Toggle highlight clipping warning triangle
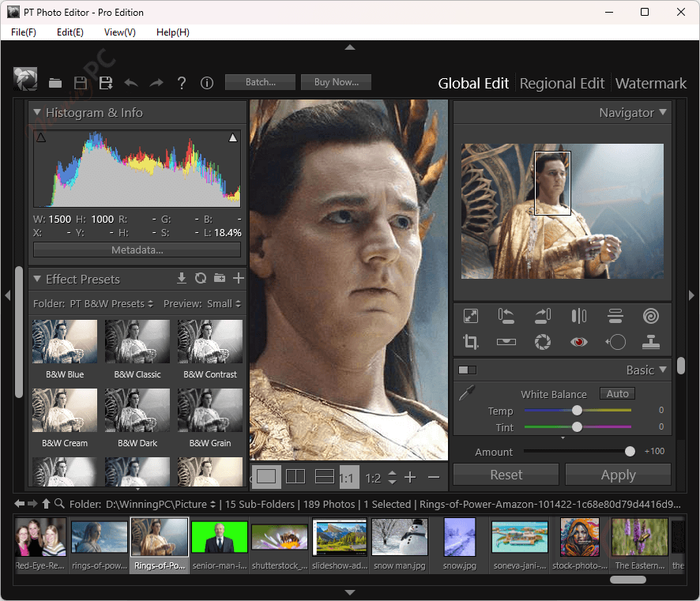700x601 pixels. (x=233, y=137)
